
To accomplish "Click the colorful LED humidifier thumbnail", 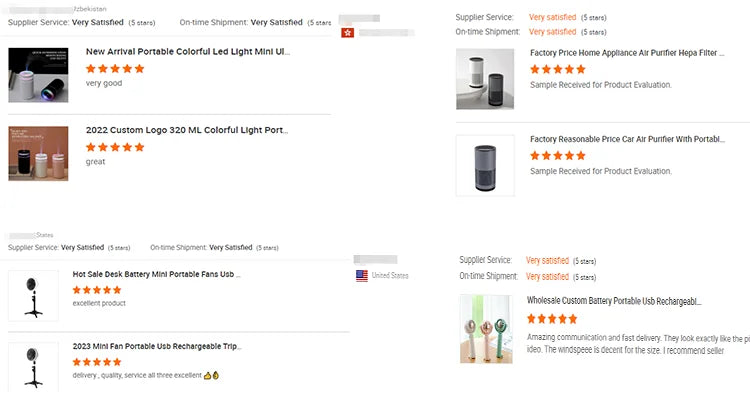I will 38,75.
